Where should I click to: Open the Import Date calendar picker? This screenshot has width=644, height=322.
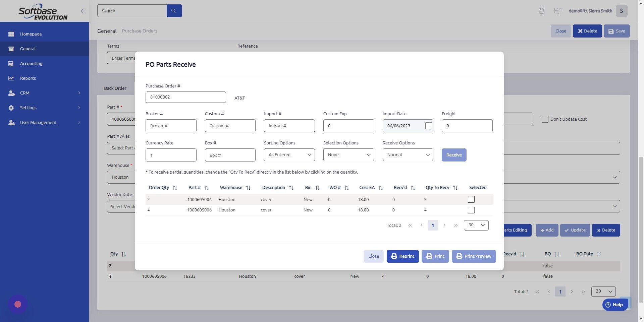(x=428, y=126)
